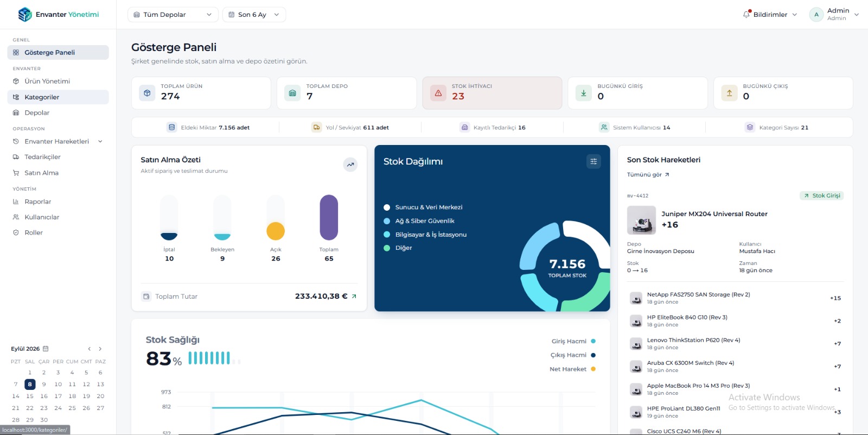Viewport: 868px width, 435px height.
Task: Go to previous calendar month
Action: click(90, 349)
